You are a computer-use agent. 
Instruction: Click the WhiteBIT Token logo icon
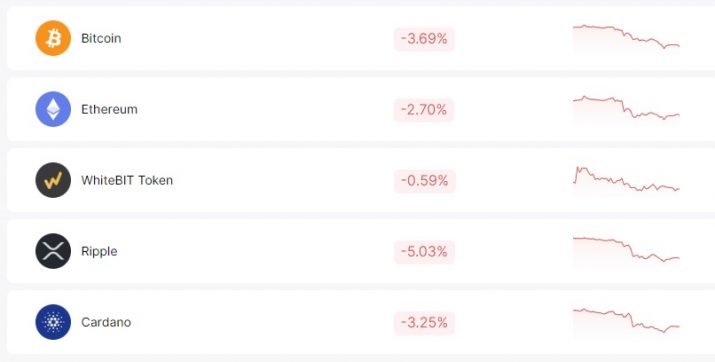tap(53, 180)
